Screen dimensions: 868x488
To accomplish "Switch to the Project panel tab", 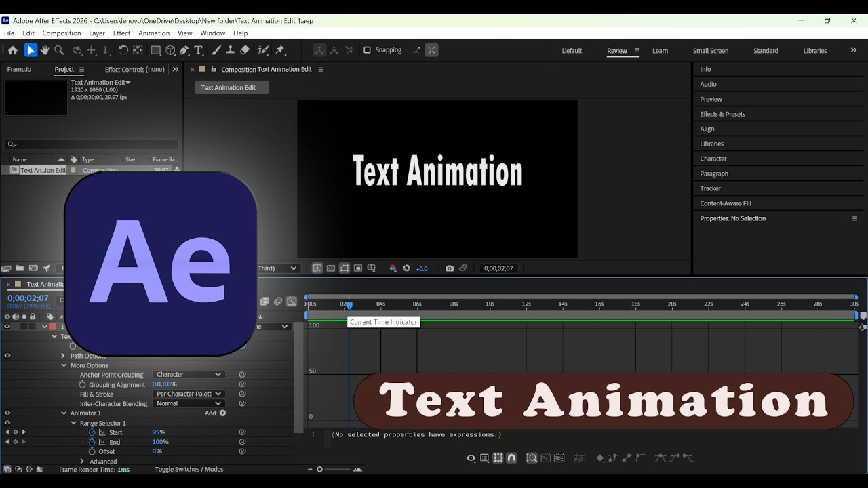I will pos(64,69).
